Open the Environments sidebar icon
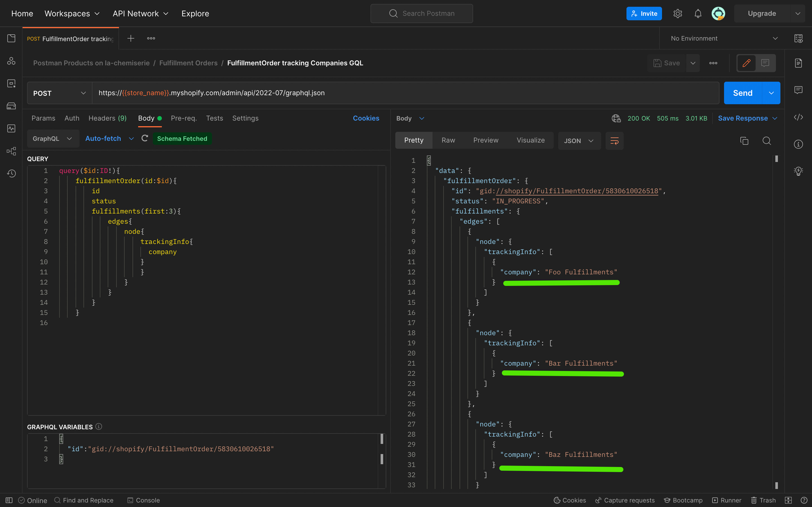Viewport: 812px width, 507px height. click(11, 83)
